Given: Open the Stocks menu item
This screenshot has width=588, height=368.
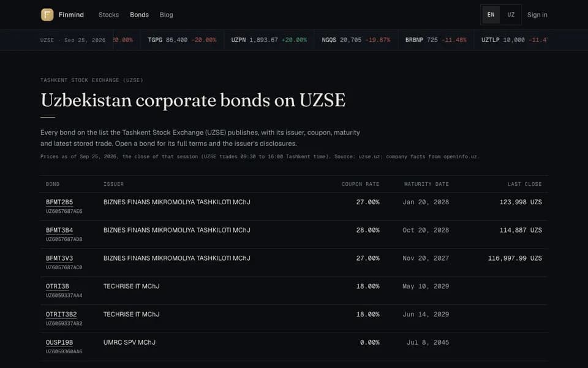Looking at the screenshot, I should pyautogui.click(x=109, y=15).
